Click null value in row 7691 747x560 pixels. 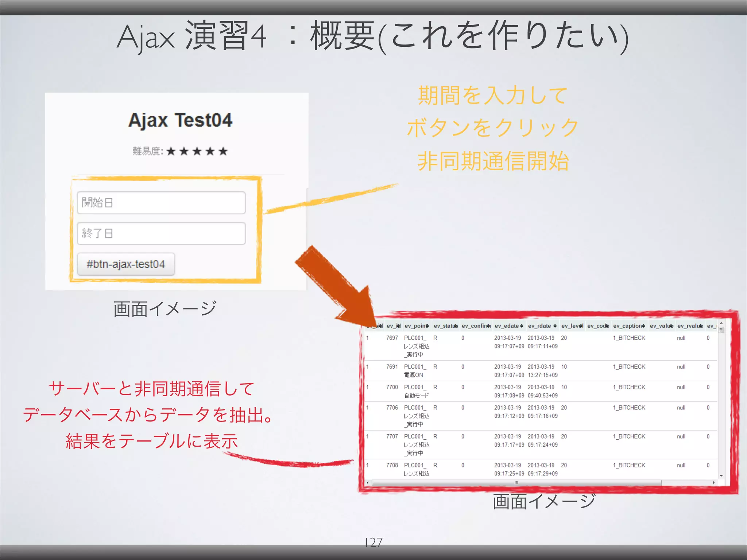pos(681,367)
